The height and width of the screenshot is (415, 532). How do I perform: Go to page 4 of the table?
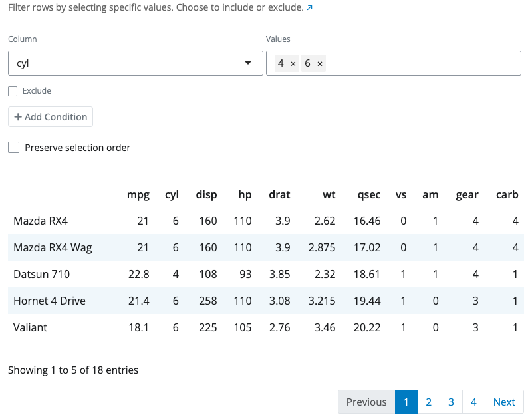pyautogui.click(x=473, y=402)
